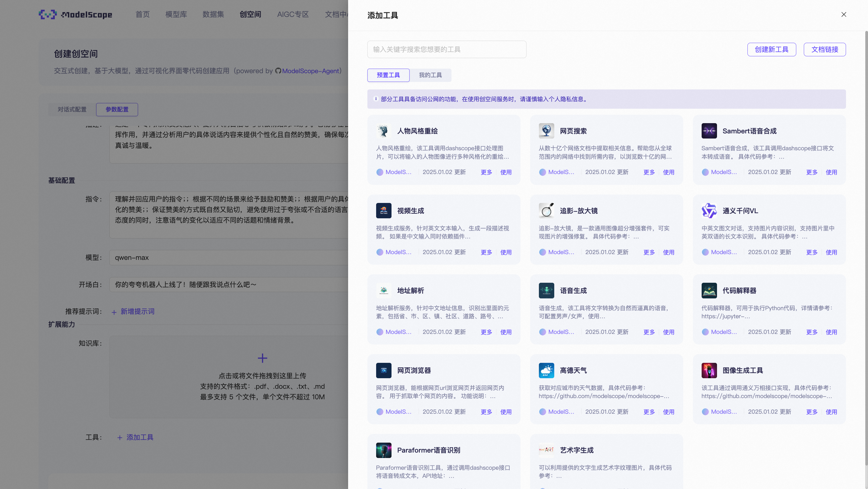This screenshot has width=868, height=489.
Task: Click the 视频生成 tool icon
Action: (x=383, y=211)
